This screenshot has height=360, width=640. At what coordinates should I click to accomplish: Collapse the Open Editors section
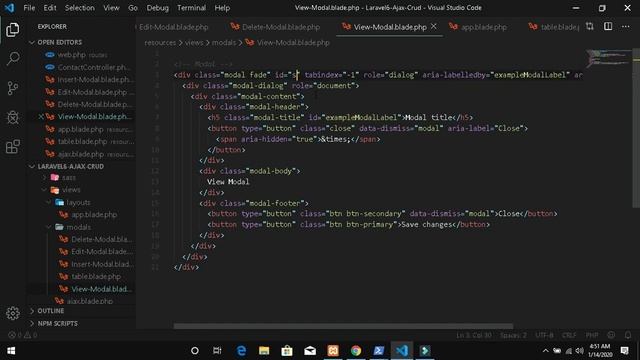click(60, 42)
